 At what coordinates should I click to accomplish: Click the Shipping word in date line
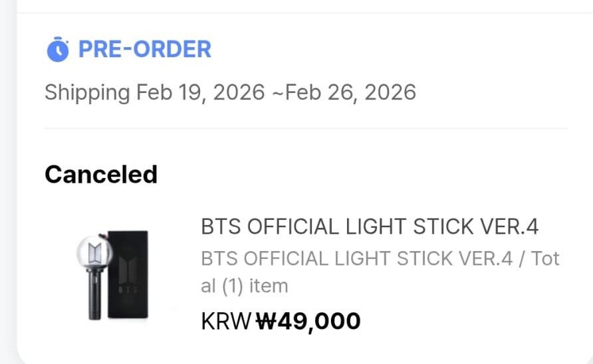(87, 93)
